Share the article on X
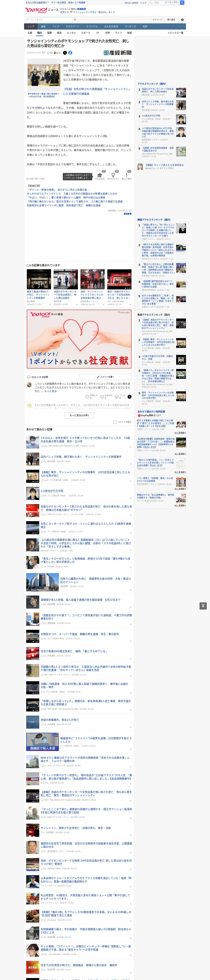The height and width of the screenshot is (980, 210). [65, 53]
